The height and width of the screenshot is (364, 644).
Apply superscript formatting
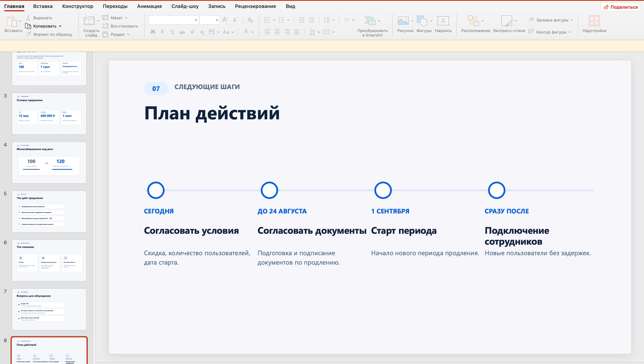tap(192, 32)
